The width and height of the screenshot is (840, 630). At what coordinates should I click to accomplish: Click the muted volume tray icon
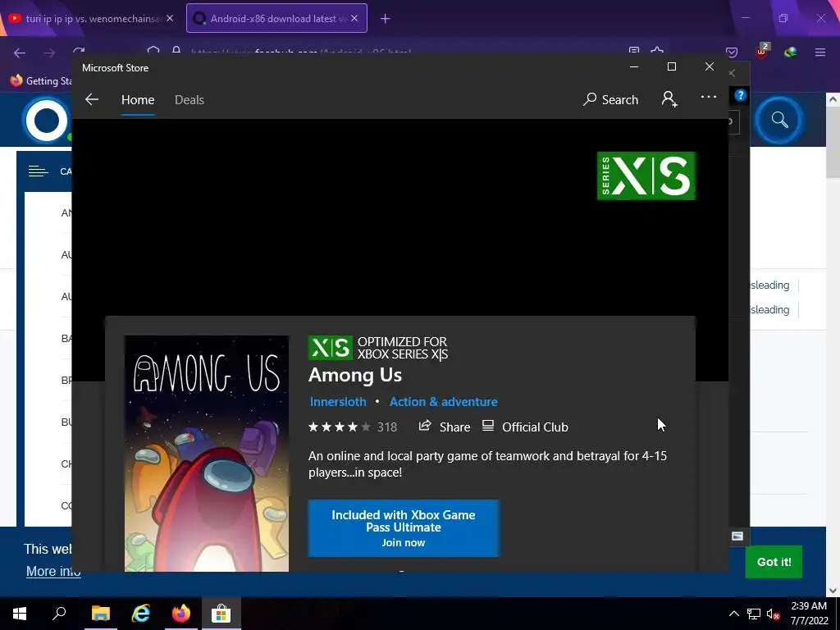pyautogui.click(x=773, y=614)
